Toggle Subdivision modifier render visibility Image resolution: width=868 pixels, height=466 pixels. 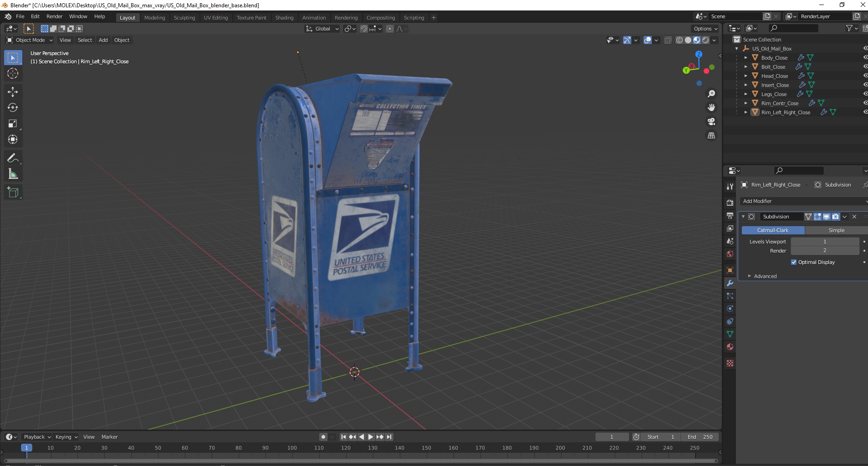point(835,217)
